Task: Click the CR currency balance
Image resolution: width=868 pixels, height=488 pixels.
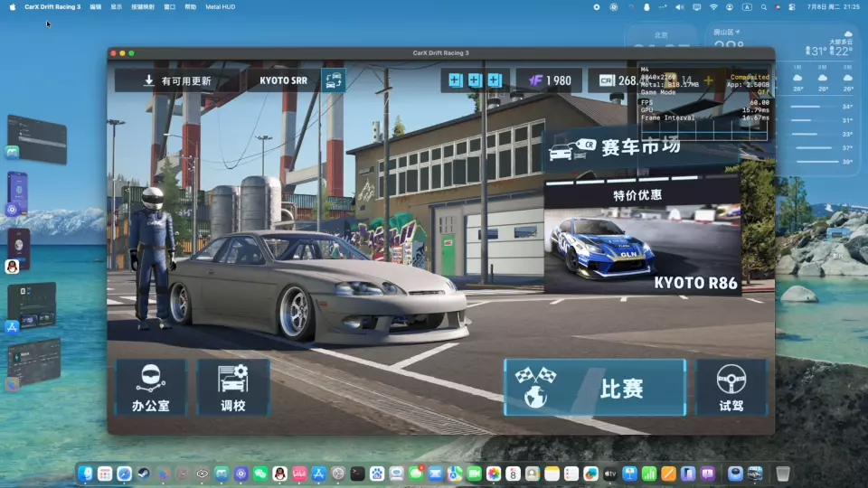Action: [x=618, y=80]
